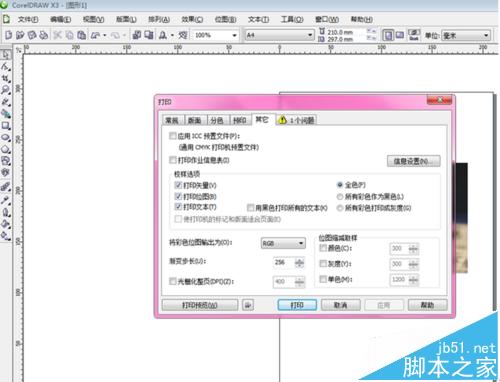The width and height of the screenshot is (500, 382).
Task: Open the Application launcher dropdown arrow
Action: 172,35
